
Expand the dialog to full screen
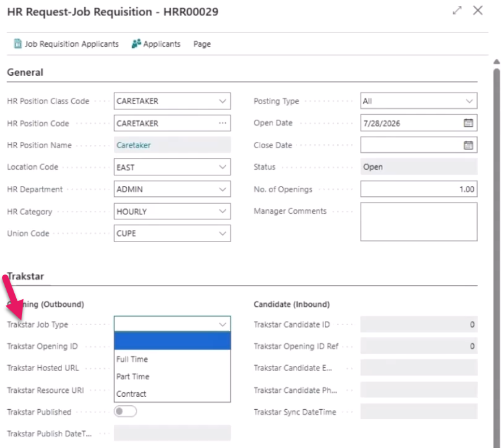click(457, 10)
